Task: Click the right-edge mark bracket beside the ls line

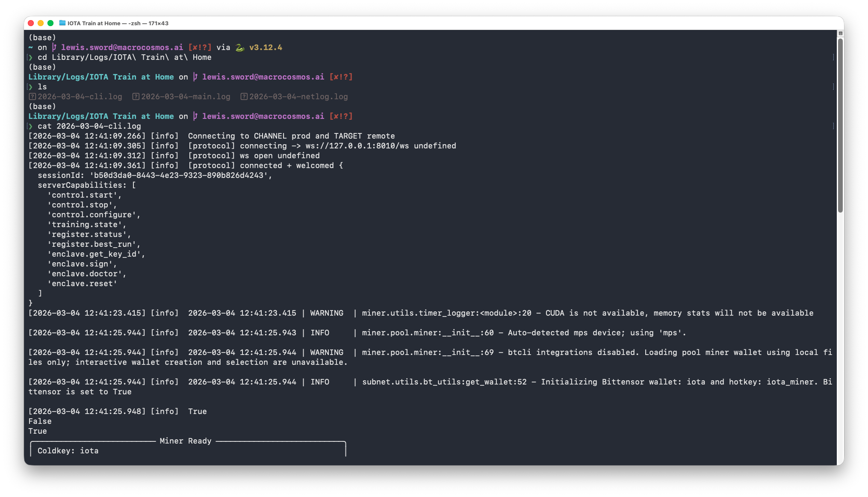Action: point(833,87)
